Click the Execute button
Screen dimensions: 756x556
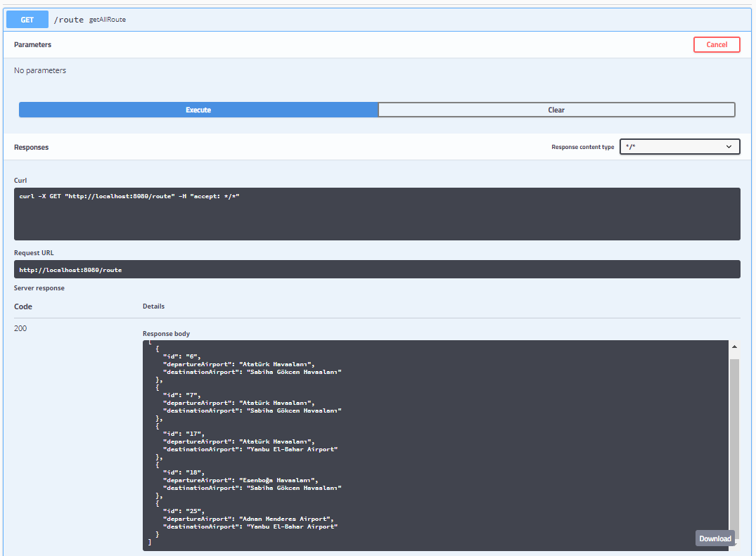[198, 110]
